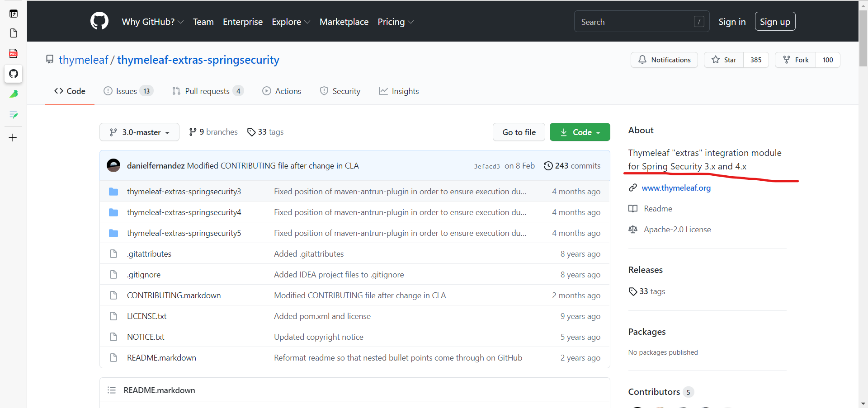868x408 pixels.
Task: Expand the Why GitHub? menu
Action: (152, 22)
